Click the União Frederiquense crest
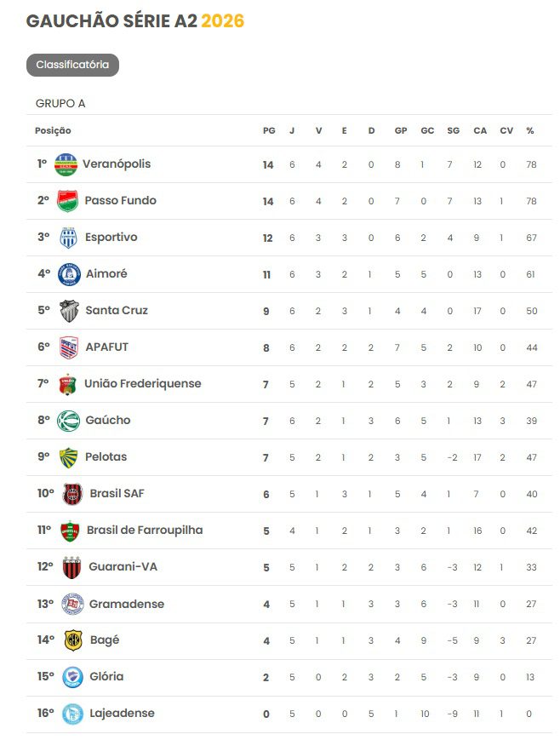The width and height of the screenshot is (560, 740). click(68, 384)
